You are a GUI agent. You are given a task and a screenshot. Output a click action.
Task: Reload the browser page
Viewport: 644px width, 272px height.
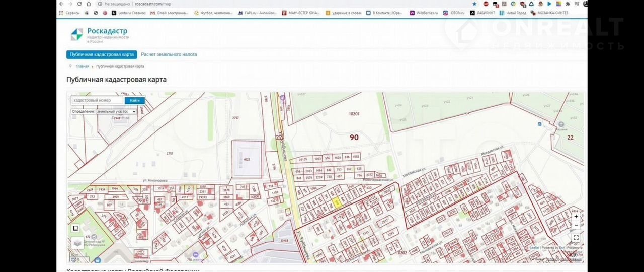point(79,4)
